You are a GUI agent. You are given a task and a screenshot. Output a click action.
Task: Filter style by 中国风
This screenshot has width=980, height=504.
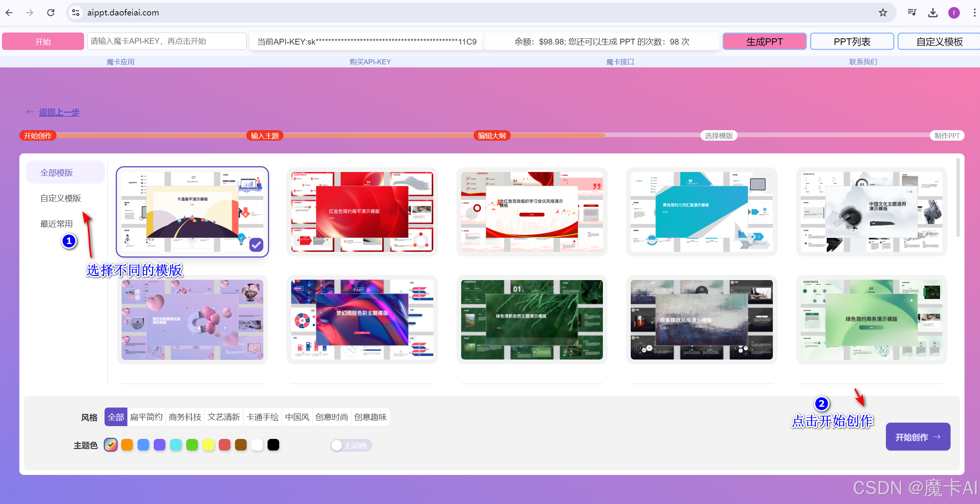tap(297, 417)
